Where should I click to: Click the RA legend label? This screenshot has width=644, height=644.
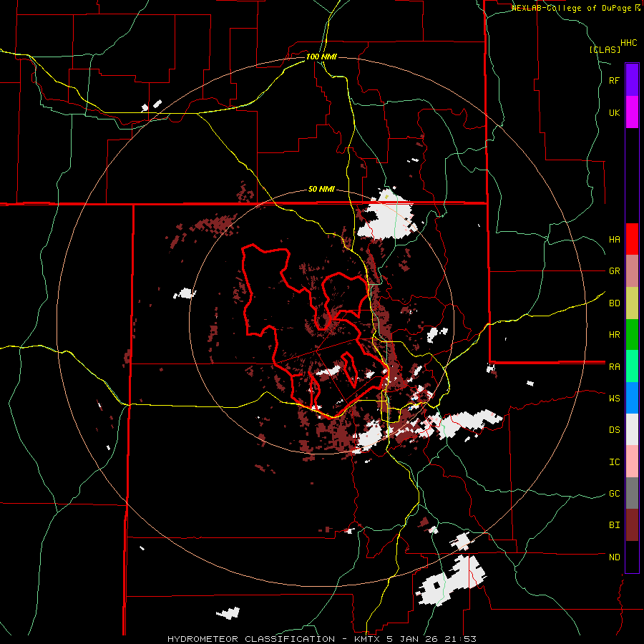point(615,366)
